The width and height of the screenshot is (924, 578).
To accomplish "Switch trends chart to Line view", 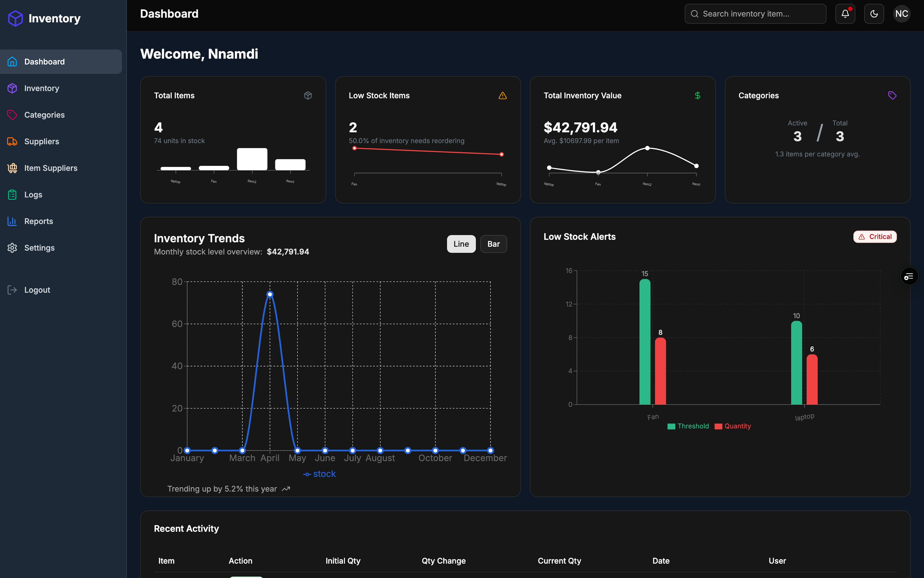I will click(x=461, y=244).
